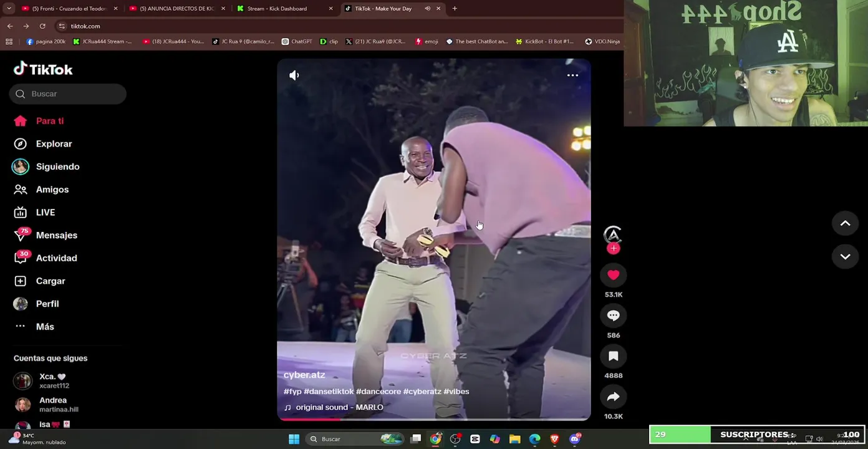Open the #vibes hashtag
Image resolution: width=868 pixels, height=449 pixels.
click(x=456, y=392)
